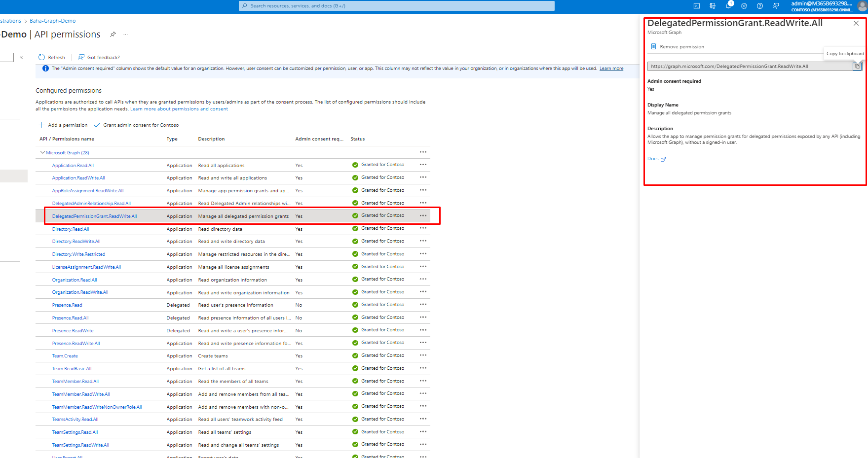The image size is (868, 458).
Task: Select Got feedback? in the toolbar
Action: pyautogui.click(x=99, y=57)
